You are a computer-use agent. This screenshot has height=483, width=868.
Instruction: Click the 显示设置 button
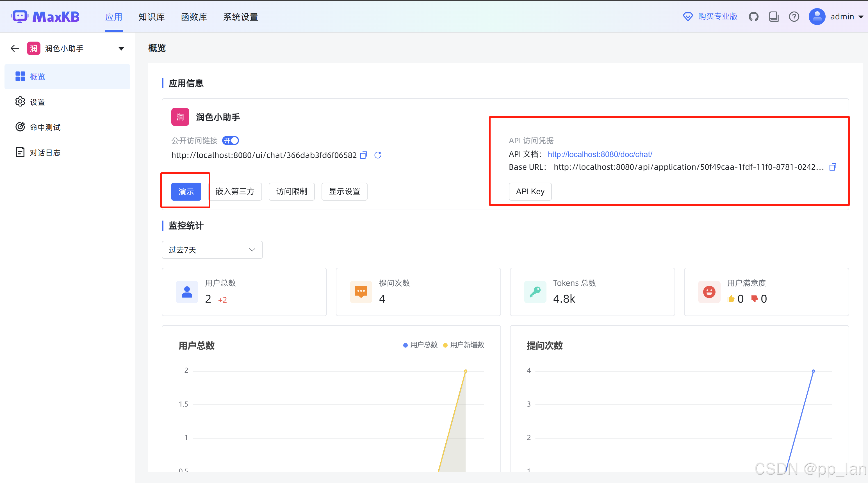[344, 191]
